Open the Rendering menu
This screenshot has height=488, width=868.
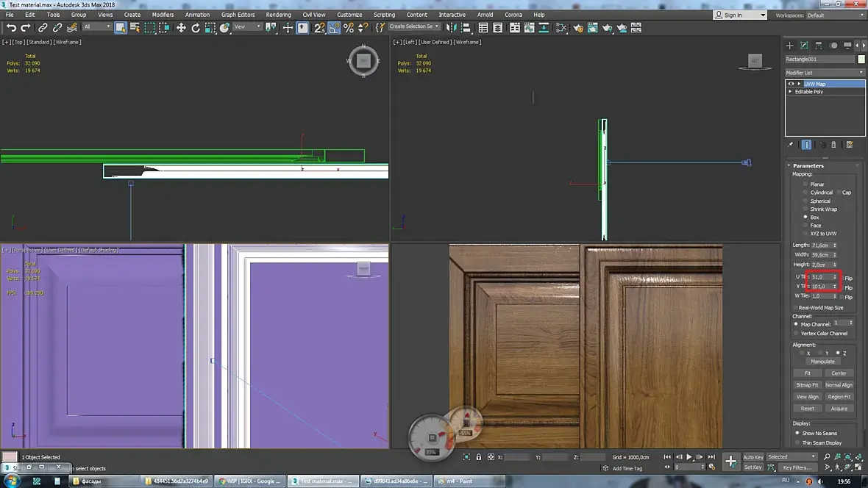click(x=278, y=15)
